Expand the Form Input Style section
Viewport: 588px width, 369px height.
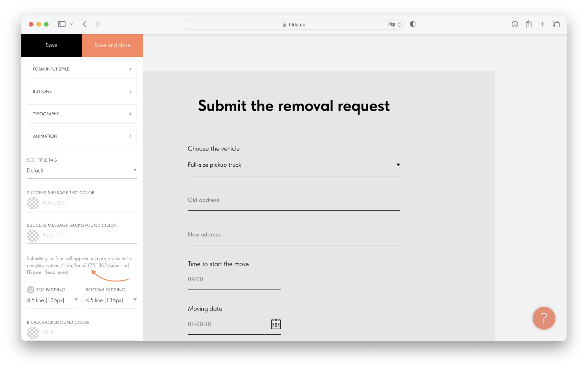82,69
